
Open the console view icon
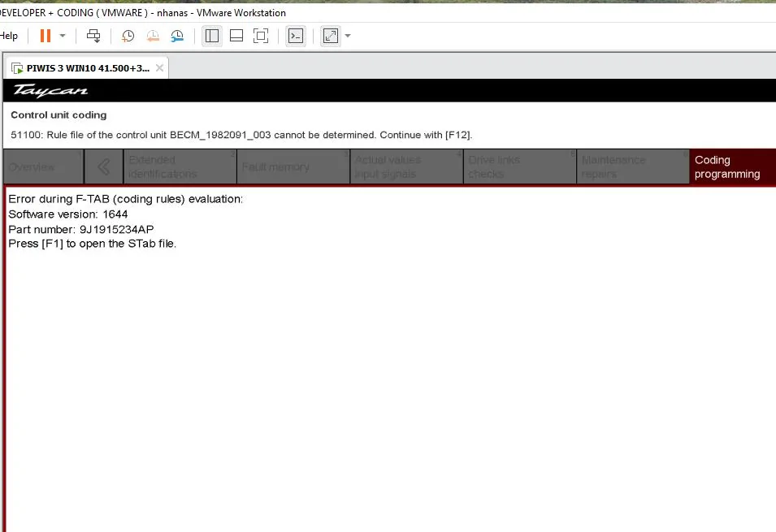(x=296, y=36)
